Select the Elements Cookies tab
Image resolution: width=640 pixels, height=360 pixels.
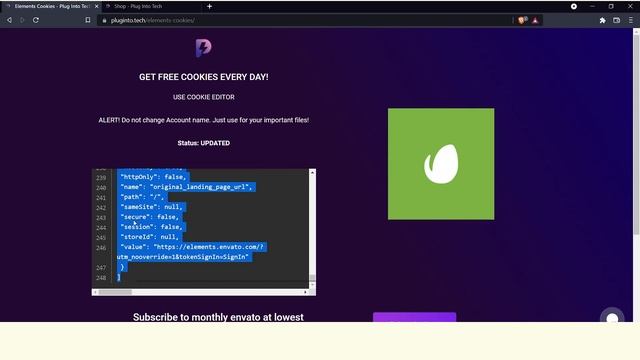50,7
